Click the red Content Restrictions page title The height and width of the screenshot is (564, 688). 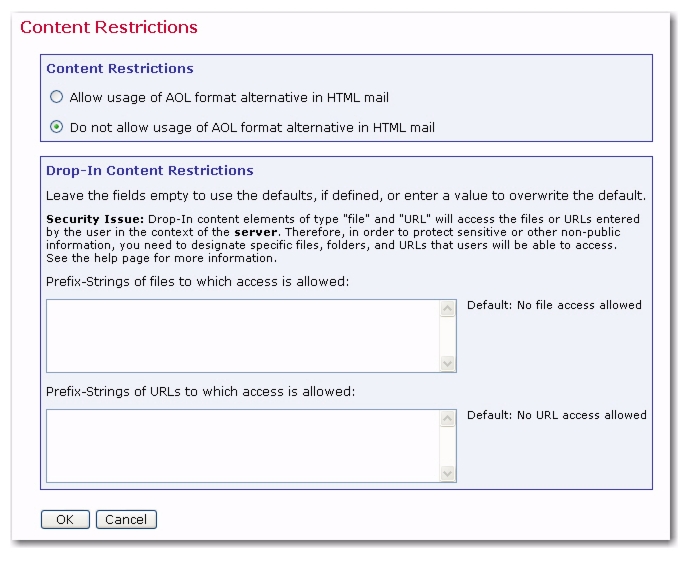pyautogui.click(x=109, y=27)
